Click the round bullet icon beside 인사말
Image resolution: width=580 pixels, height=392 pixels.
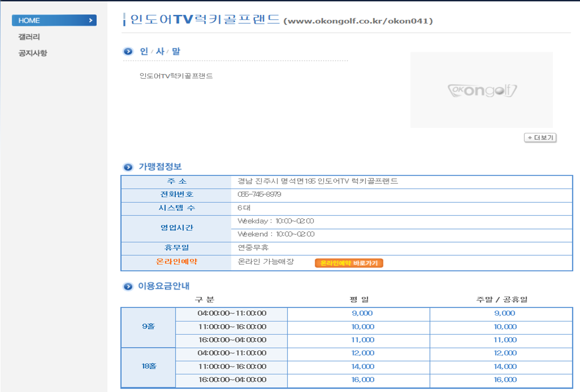tap(128, 51)
